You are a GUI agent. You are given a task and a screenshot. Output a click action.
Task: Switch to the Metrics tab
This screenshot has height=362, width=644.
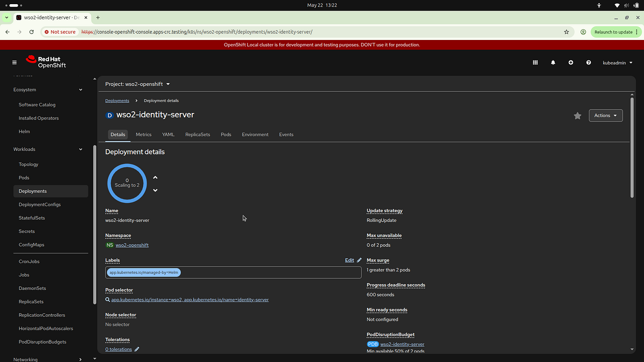144,135
